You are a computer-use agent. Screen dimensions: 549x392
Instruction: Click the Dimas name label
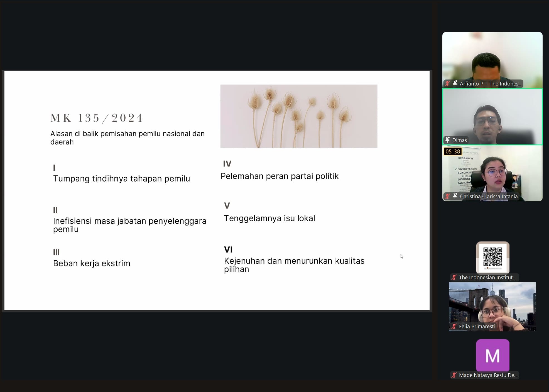pyautogui.click(x=459, y=140)
